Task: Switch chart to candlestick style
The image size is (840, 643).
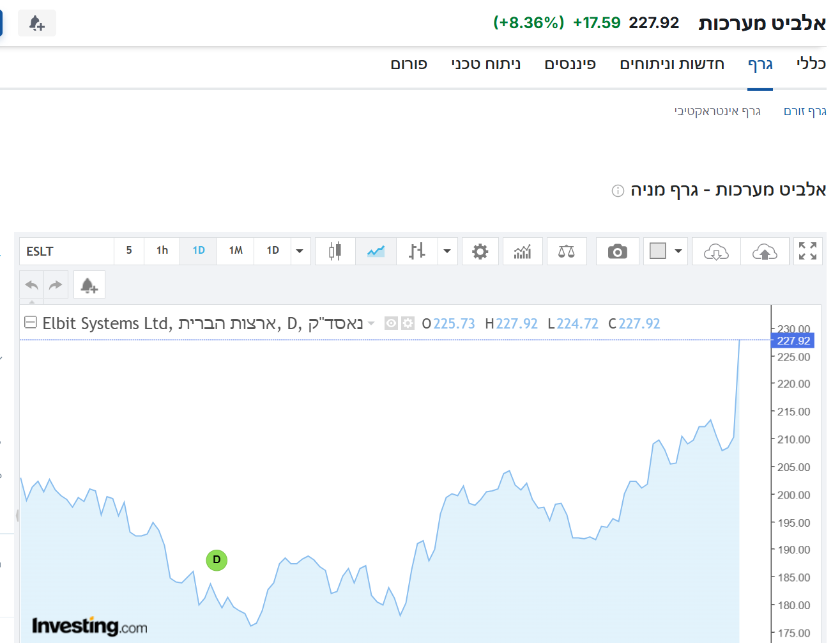Action: (x=335, y=251)
